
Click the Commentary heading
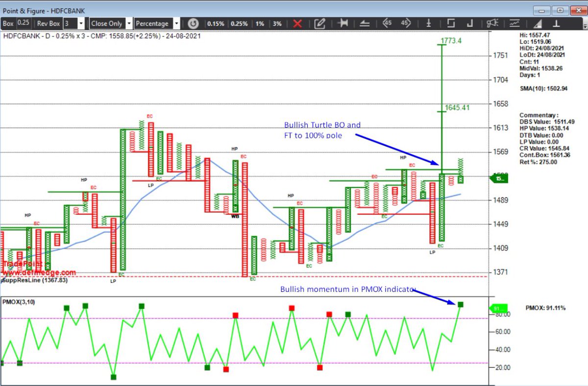[539, 115]
